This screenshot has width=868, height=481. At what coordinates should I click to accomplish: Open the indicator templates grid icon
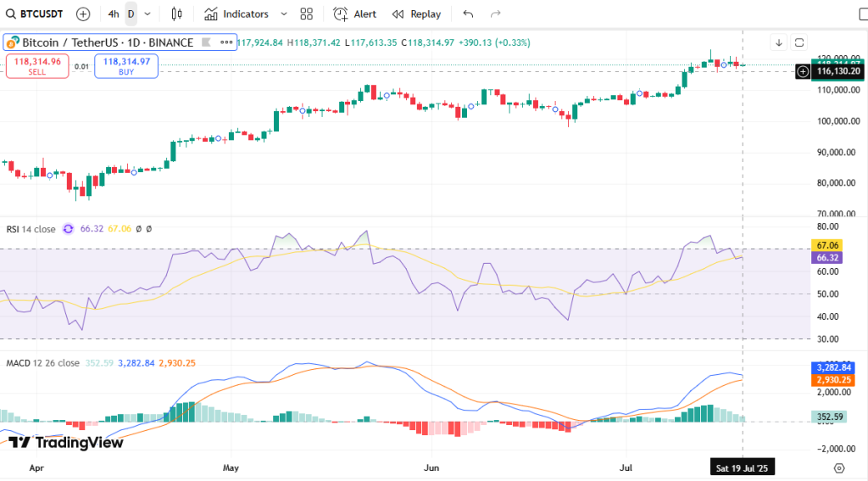coord(306,14)
